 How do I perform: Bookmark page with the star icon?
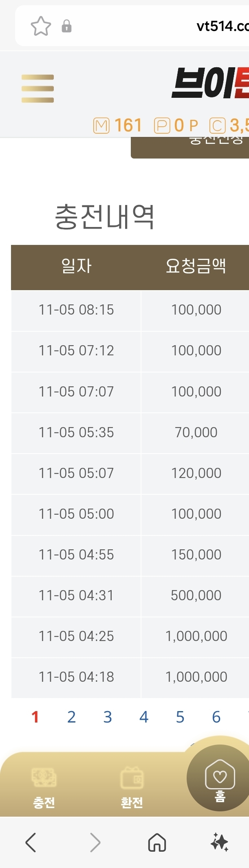pyautogui.click(x=41, y=26)
